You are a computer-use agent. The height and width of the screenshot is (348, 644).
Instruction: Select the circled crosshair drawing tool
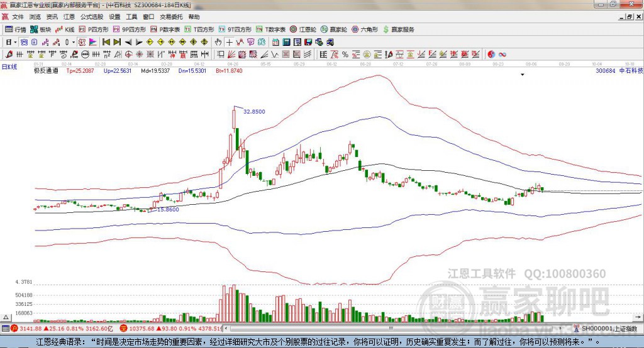128,55
